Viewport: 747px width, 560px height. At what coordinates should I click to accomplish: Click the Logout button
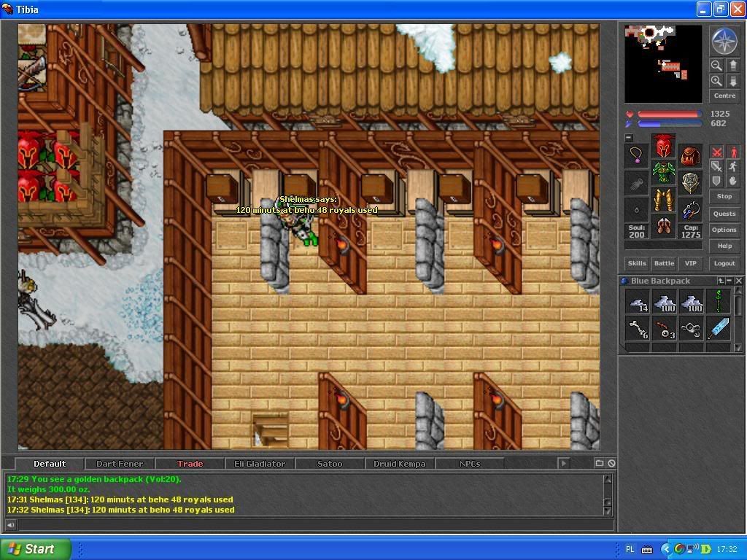pyautogui.click(x=724, y=263)
